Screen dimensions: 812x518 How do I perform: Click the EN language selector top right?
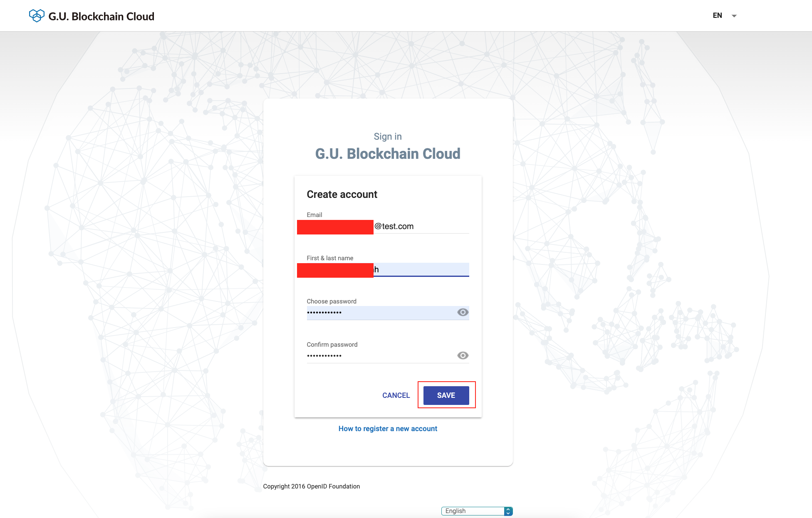723,15
